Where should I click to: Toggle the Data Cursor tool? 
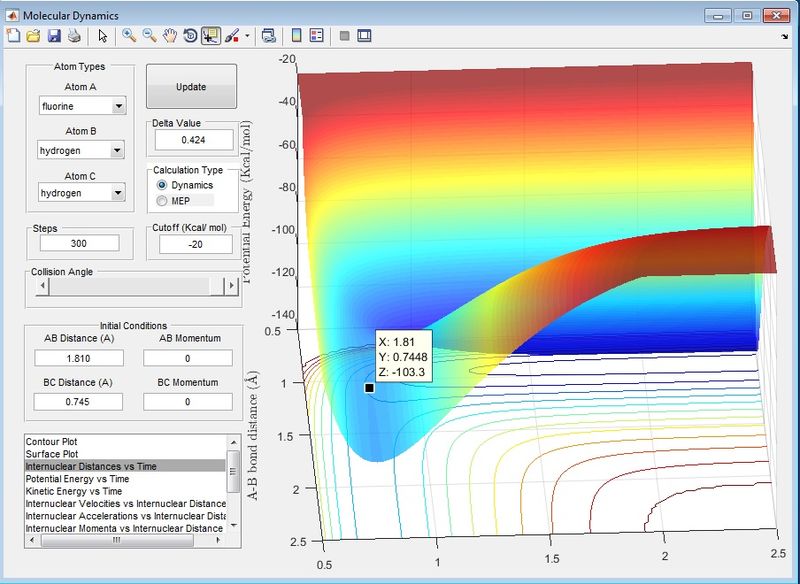click(211, 36)
